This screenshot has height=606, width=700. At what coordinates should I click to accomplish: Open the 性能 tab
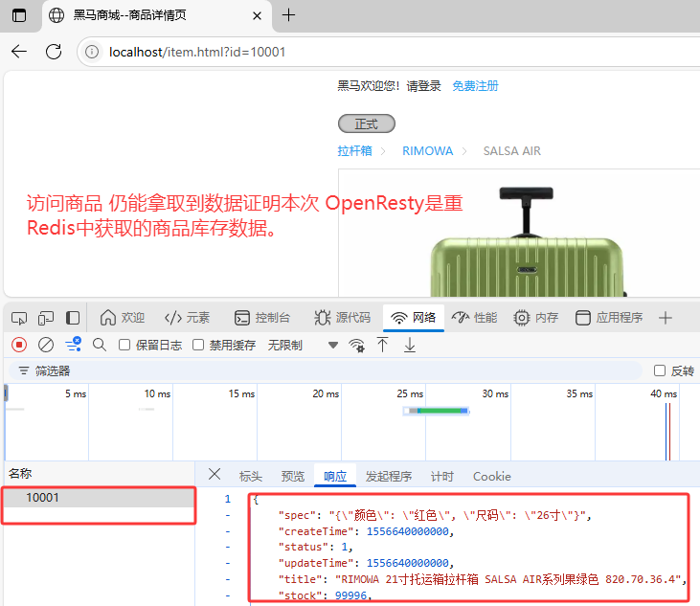pos(475,318)
